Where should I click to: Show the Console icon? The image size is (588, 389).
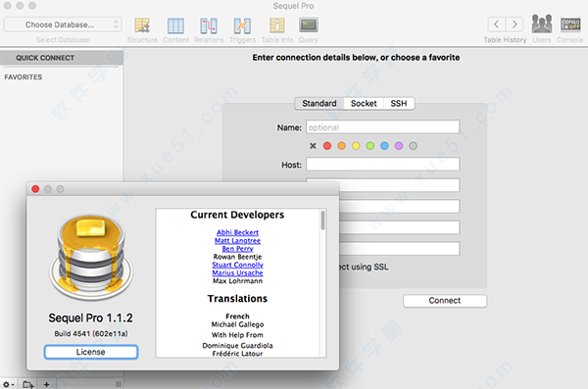pyautogui.click(x=570, y=24)
